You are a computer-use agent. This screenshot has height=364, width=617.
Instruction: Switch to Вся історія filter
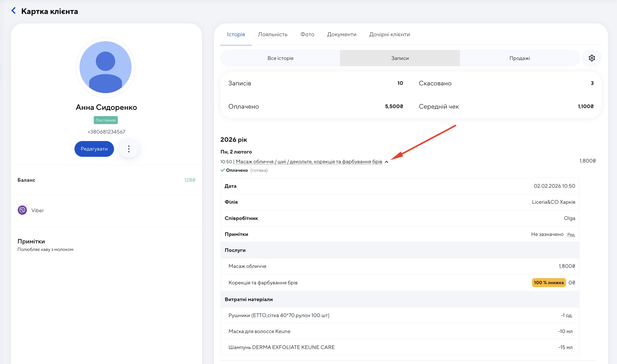280,58
